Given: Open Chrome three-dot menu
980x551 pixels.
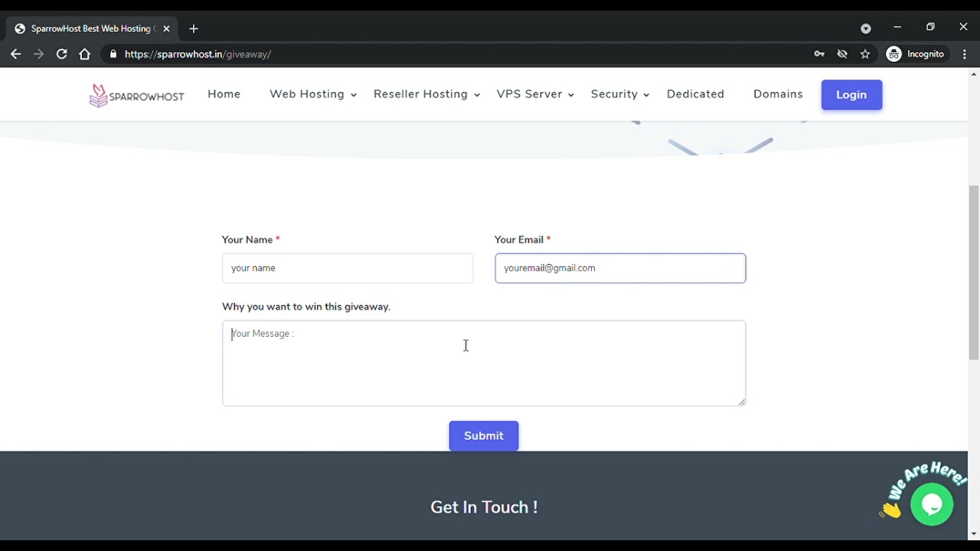Looking at the screenshot, I should [965, 54].
